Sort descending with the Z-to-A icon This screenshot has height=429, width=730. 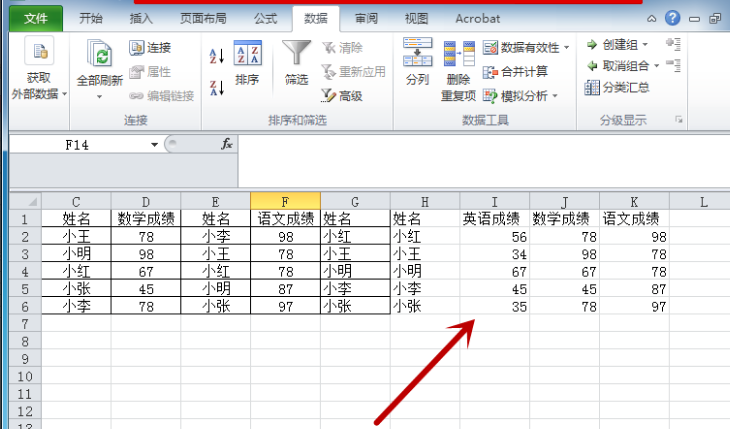[x=217, y=88]
